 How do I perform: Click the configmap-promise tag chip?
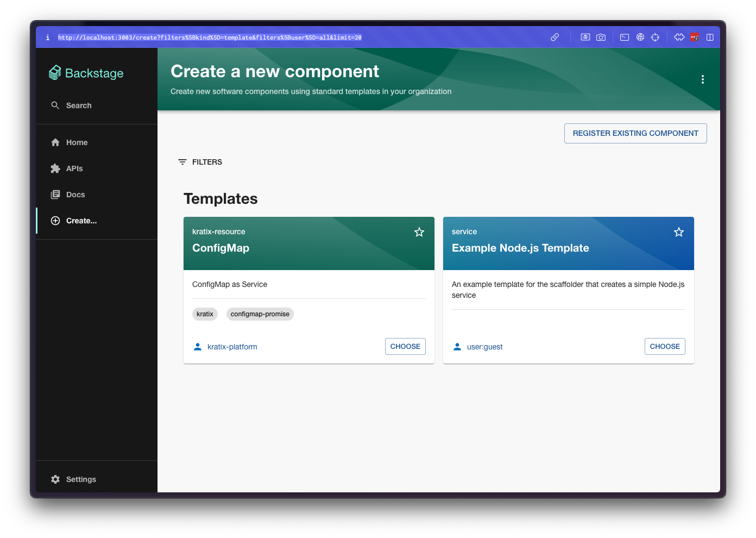click(x=260, y=314)
